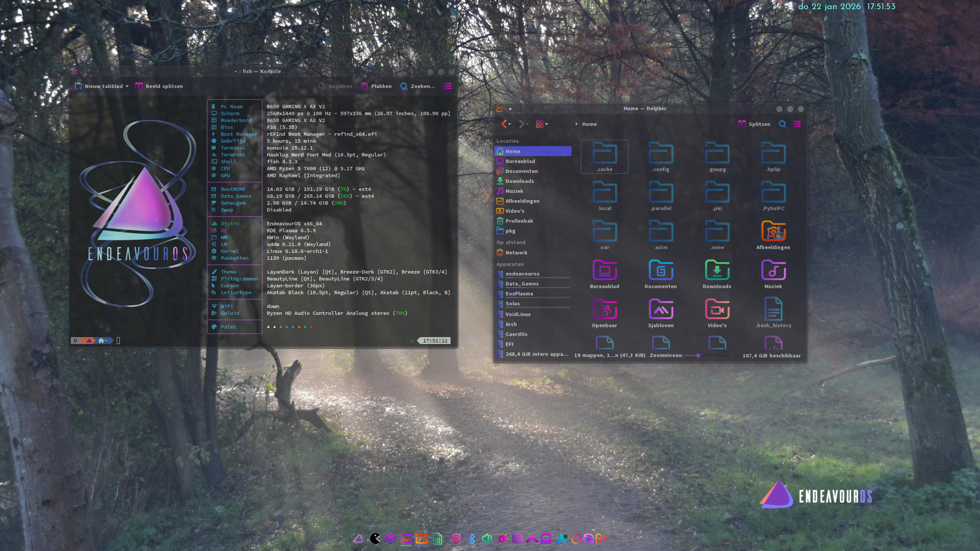Viewport: 980px width, 551px height.
Task: Toggle keep-above dot in Dolphin titlebar
Action: tap(510, 109)
